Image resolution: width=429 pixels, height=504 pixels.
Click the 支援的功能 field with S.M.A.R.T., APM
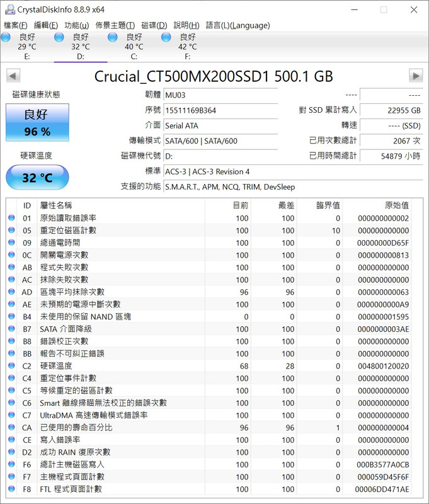[294, 186]
